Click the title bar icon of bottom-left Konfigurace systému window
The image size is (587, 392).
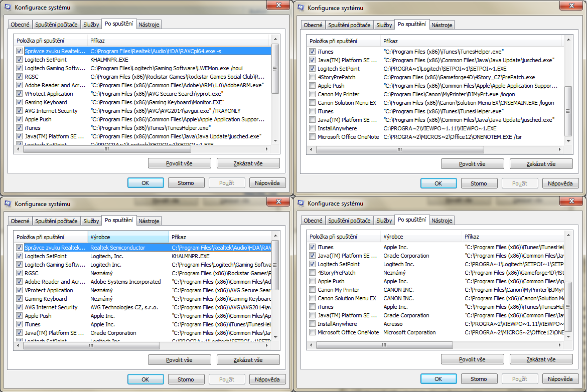tap(8, 204)
